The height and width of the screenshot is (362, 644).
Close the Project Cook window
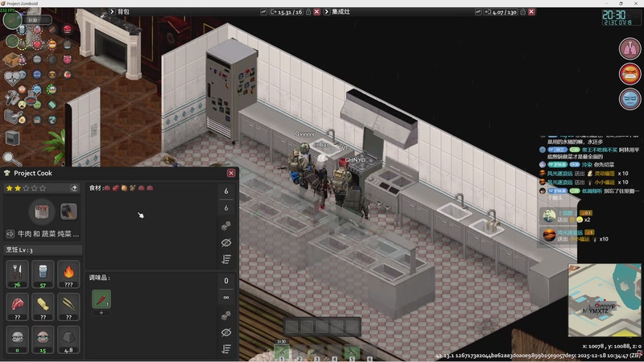(231, 173)
